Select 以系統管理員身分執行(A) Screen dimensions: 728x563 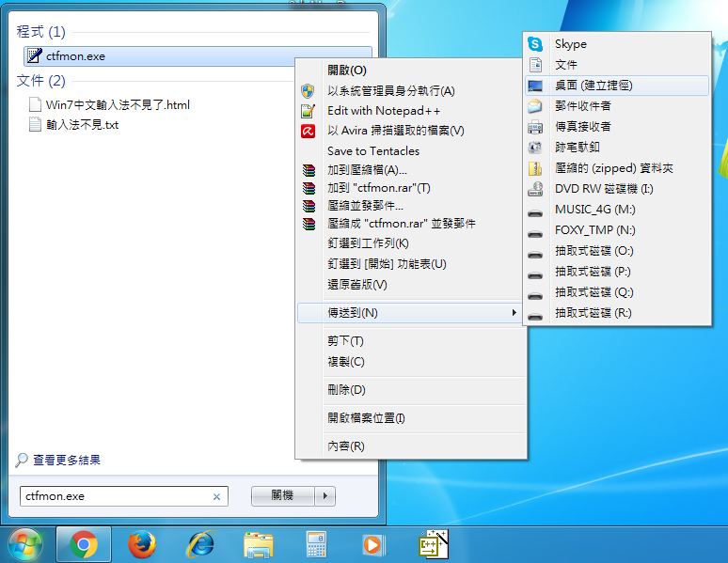(x=391, y=91)
